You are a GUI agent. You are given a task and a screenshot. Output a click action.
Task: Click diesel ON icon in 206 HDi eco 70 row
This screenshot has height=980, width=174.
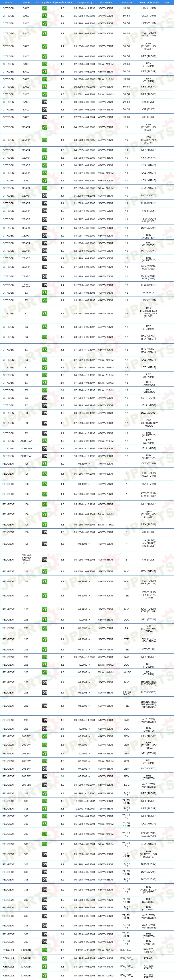[45, 692]
